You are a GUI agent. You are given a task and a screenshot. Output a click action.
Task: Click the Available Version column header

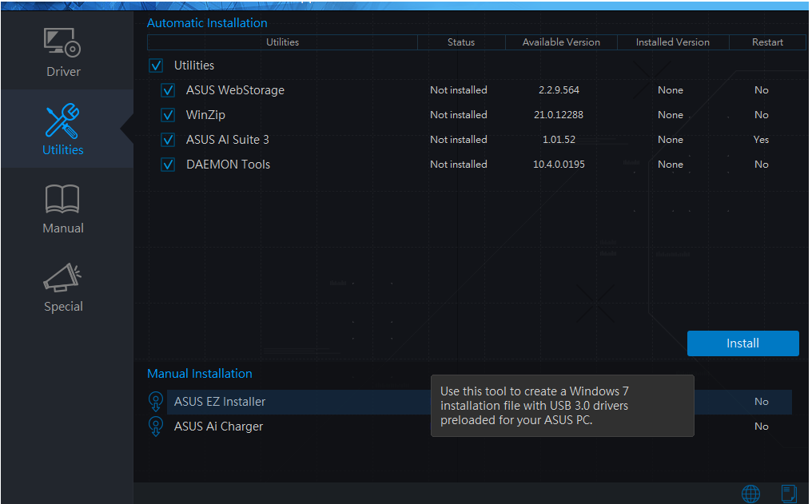[561, 42]
